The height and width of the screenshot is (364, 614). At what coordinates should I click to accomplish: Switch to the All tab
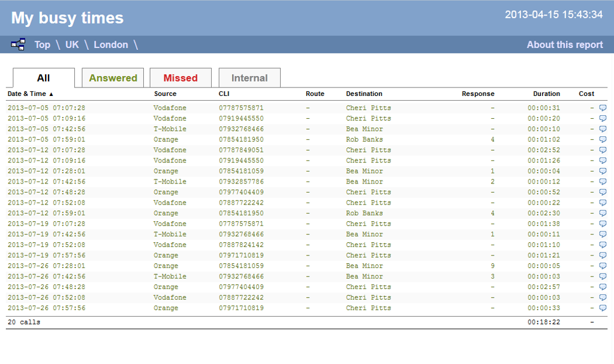click(x=42, y=77)
